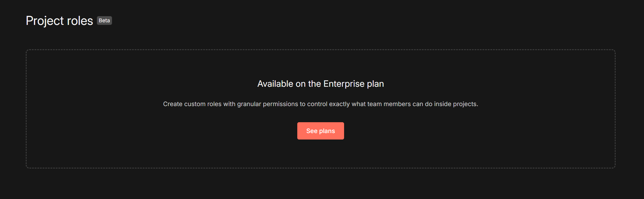Viewport: 644px width, 199px height.
Task: Click the Beta badge next to title
Action: 104,21
